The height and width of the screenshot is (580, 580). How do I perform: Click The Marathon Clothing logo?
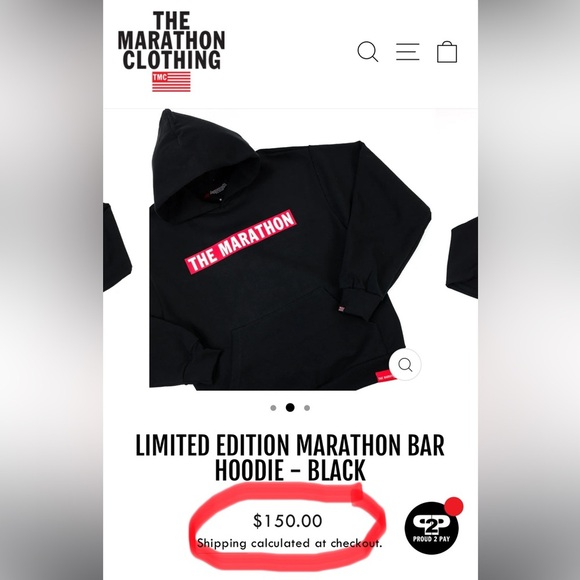[x=171, y=51]
